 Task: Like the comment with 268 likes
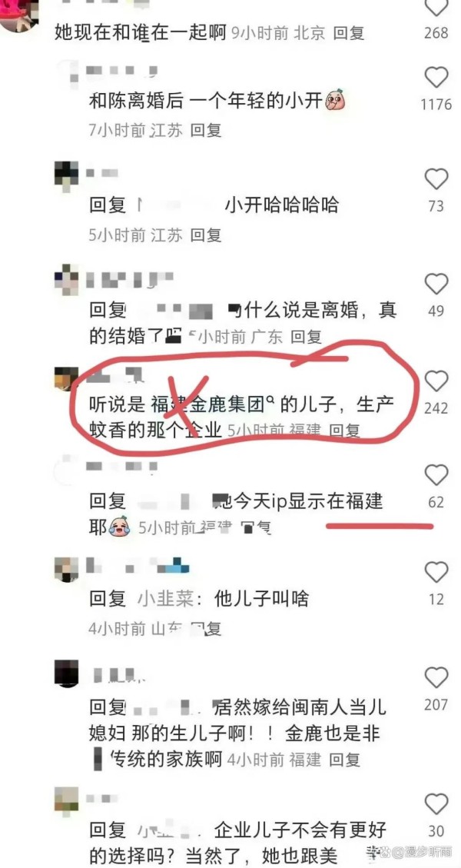436,7
